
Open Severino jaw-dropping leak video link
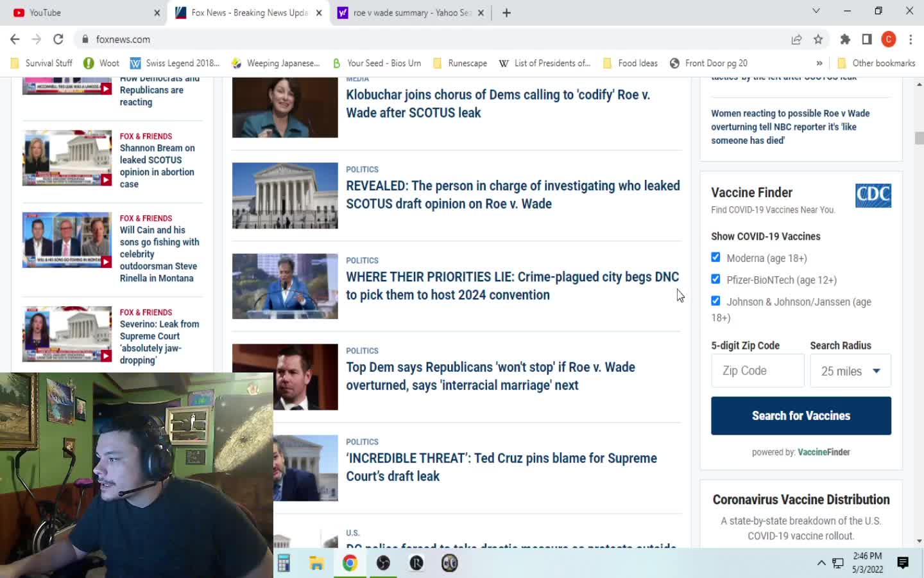[x=160, y=342]
